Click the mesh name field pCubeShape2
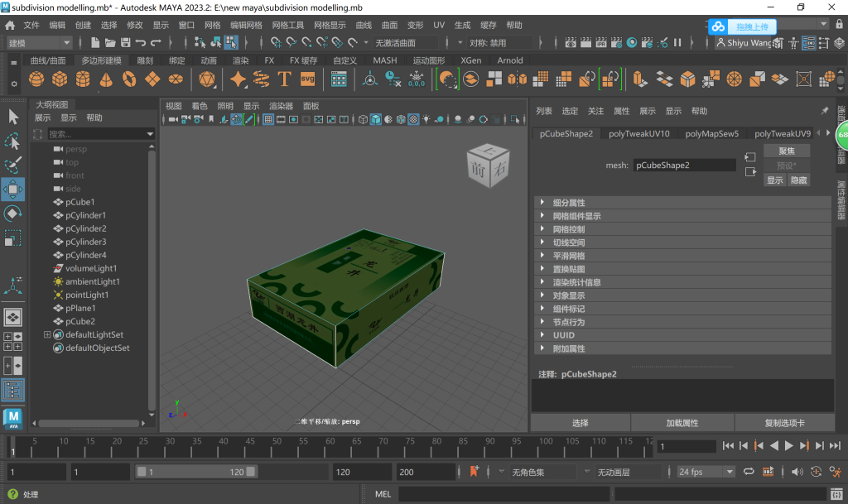Image resolution: width=848 pixels, height=504 pixels. 685,166
